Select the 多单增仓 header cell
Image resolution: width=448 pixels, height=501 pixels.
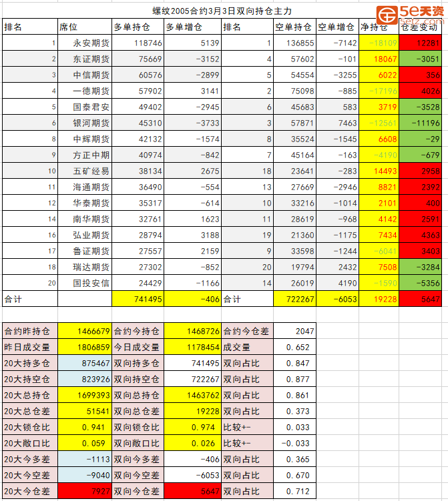coord(192,27)
